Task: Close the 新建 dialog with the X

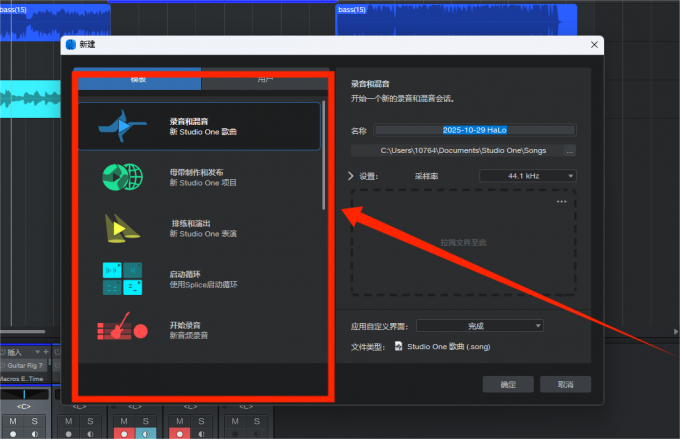Action: click(x=594, y=45)
